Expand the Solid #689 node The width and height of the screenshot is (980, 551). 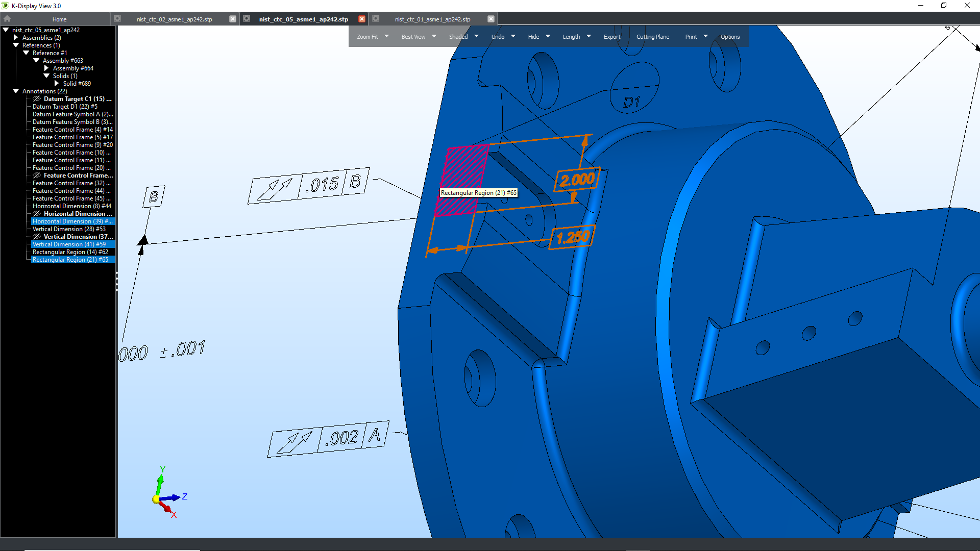[x=57, y=84]
